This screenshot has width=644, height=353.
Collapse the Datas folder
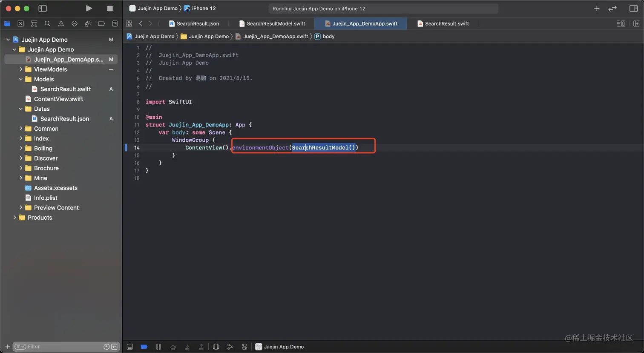20,109
